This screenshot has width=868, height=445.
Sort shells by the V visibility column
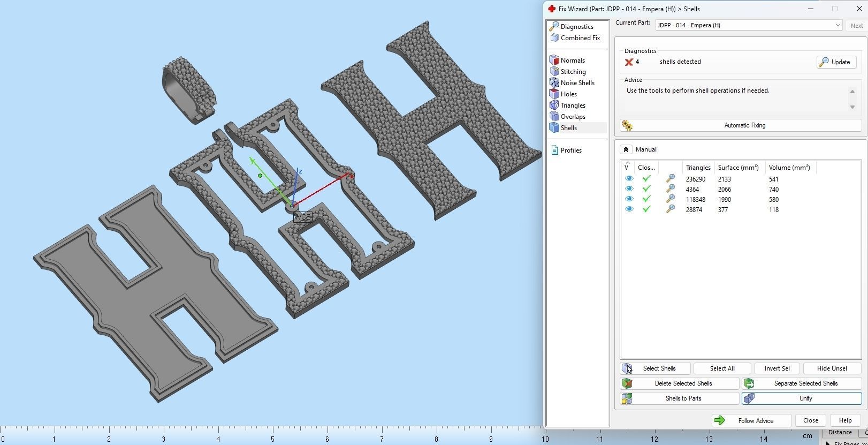pos(627,168)
